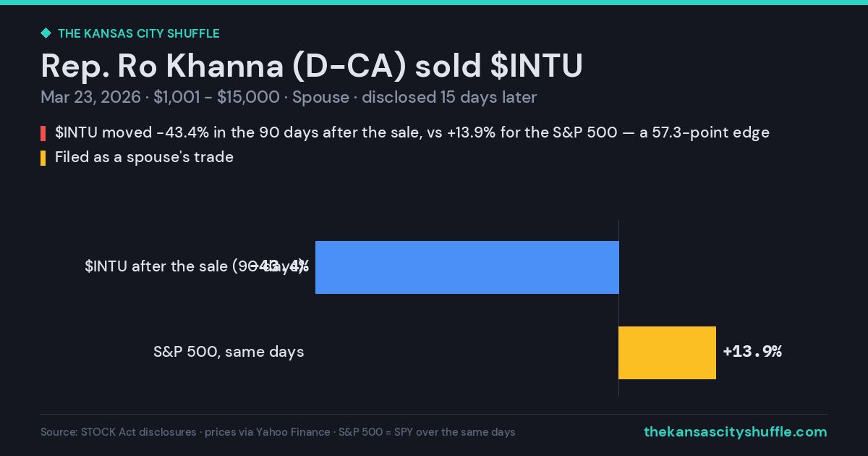
Task: Click the red marker beside $INTU insight
Action: click(x=43, y=133)
